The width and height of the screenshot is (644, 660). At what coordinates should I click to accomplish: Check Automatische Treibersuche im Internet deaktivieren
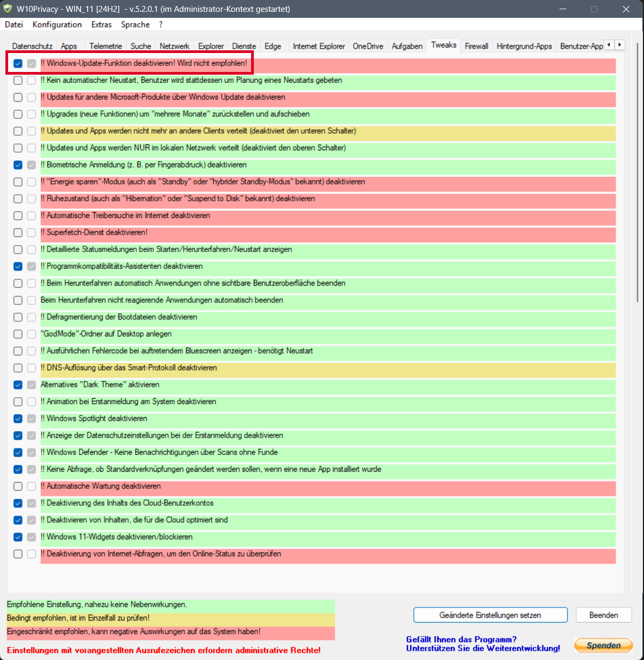pos(18,215)
